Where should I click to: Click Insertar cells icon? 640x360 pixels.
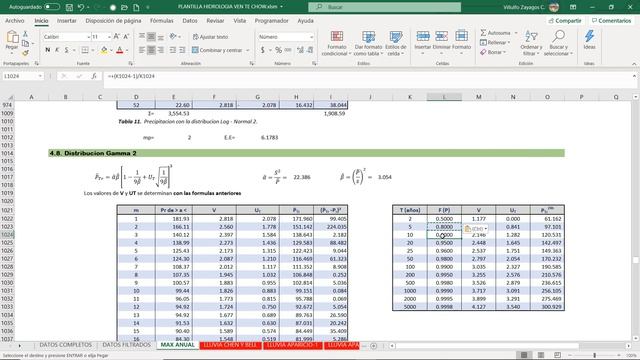[422, 42]
